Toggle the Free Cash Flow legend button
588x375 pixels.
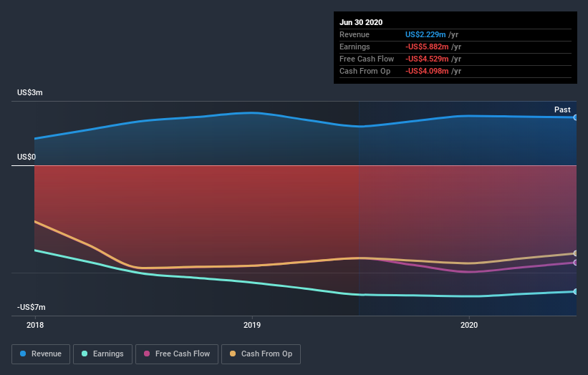pos(177,354)
